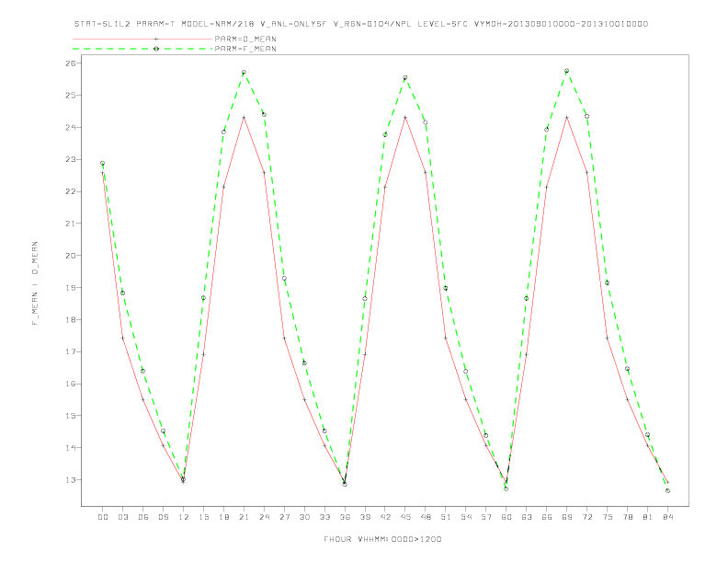
Task: Click x-axis tick label 57
Action: pyautogui.click(x=486, y=517)
